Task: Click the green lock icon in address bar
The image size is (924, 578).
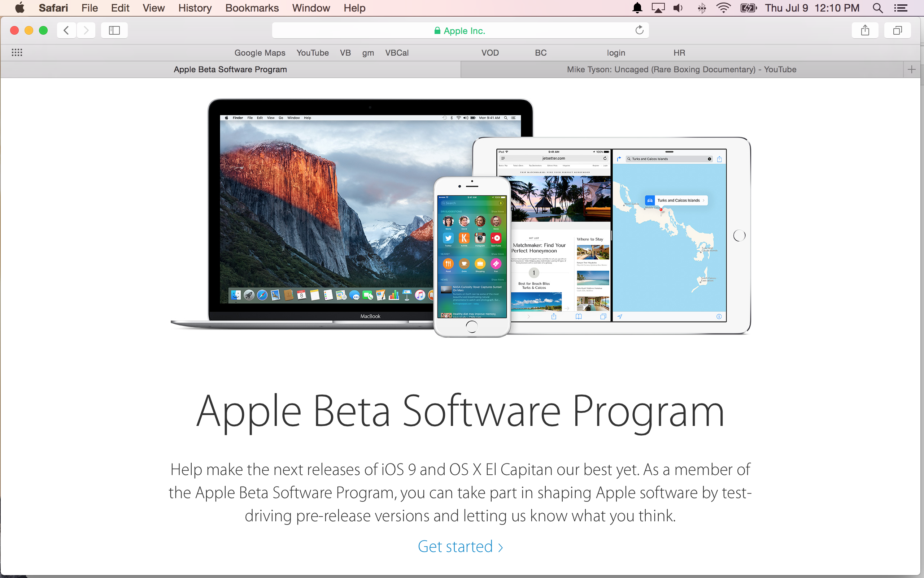Action: pos(437,31)
